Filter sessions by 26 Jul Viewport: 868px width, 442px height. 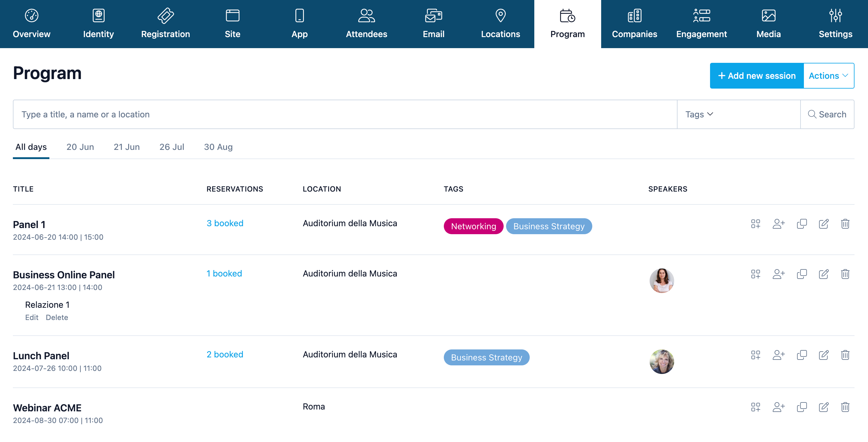tap(172, 147)
